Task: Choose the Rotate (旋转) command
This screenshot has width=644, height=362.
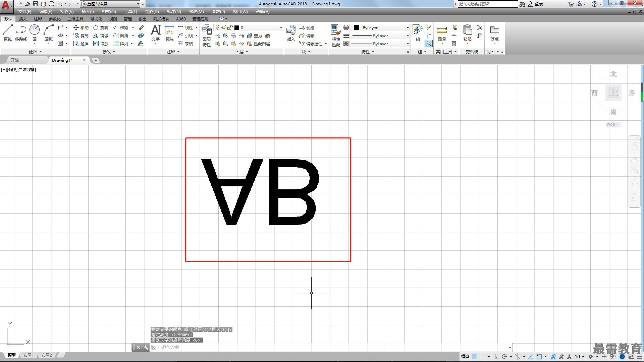Action: [x=101, y=27]
